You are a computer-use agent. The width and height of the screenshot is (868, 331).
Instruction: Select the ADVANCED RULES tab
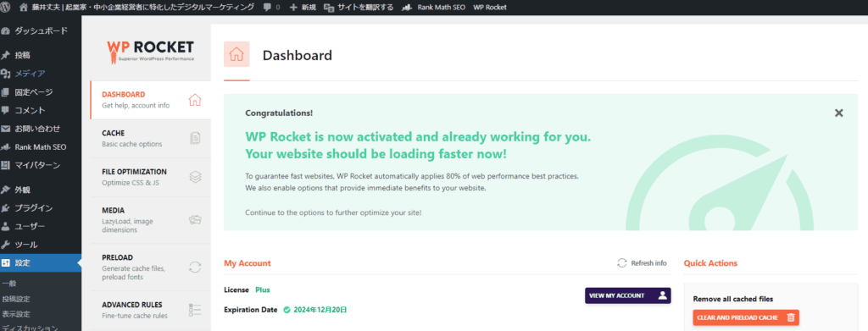[150, 310]
